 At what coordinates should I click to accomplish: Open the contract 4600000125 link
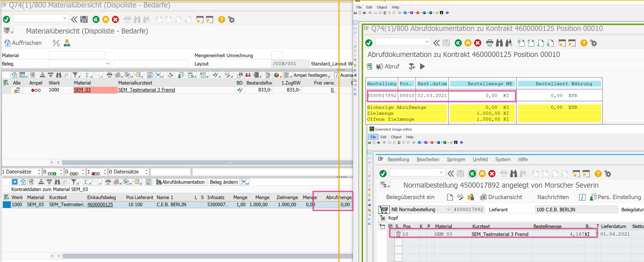tap(100, 205)
